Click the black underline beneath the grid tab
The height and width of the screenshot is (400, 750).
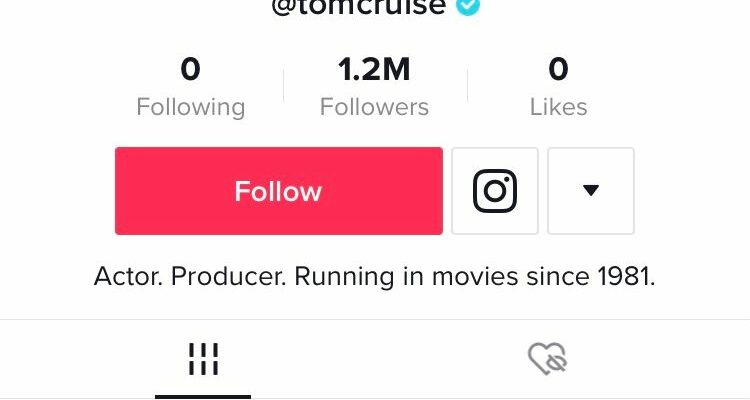(x=203, y=397)
